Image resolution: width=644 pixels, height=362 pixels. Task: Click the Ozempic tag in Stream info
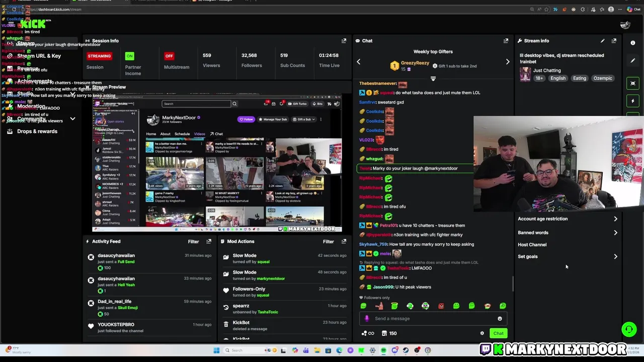pos(603,78)
